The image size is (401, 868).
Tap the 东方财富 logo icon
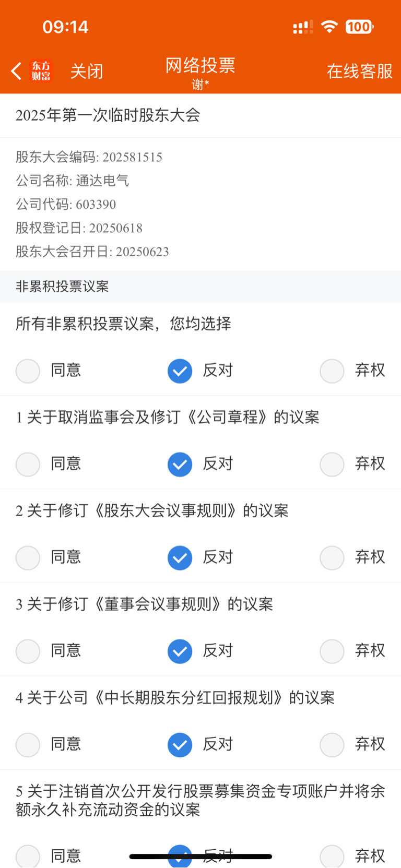(41, 71)
